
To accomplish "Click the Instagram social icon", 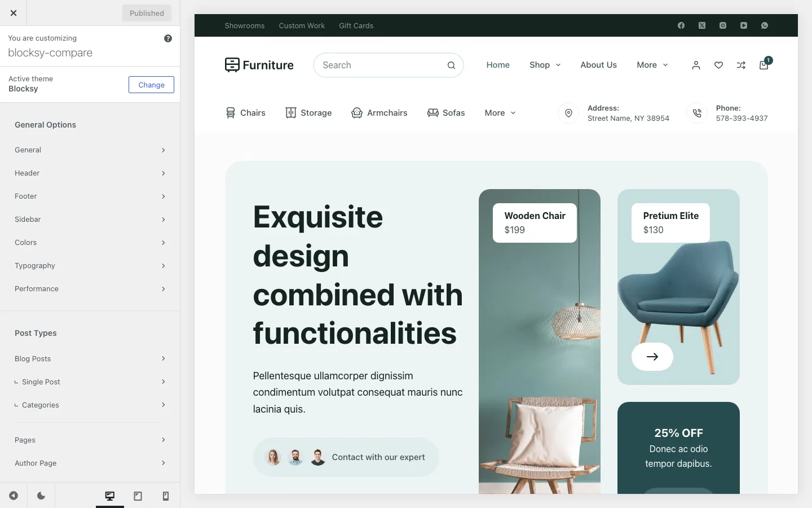I will [x=723, y=25].
